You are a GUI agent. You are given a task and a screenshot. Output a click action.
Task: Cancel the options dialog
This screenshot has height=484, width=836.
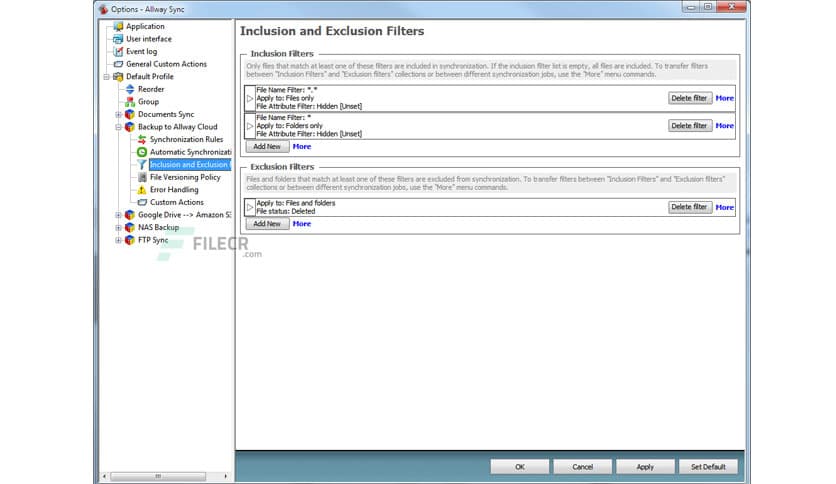click(x=582, y=466)
